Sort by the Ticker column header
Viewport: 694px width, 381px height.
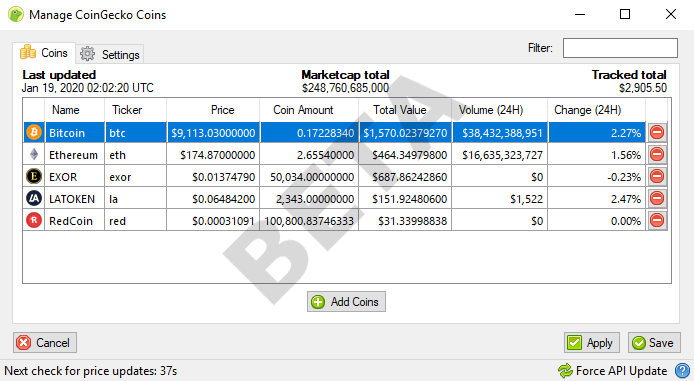tap(135, 110)
